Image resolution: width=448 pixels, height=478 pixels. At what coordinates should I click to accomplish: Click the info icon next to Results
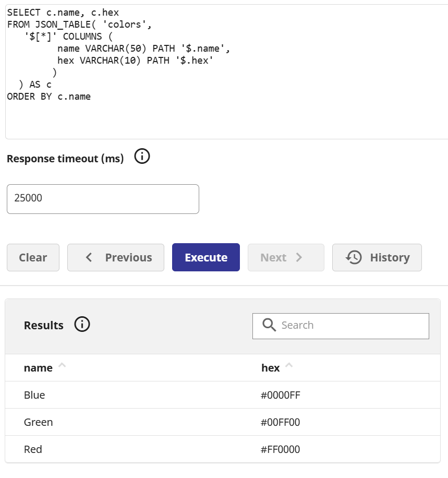coord(82,325)
